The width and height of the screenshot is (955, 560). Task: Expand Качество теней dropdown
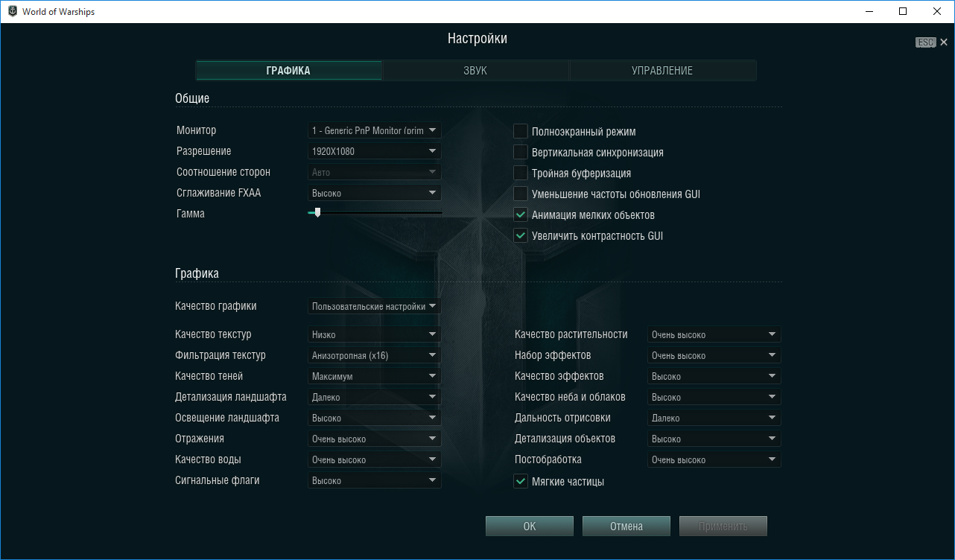(375, 376)
